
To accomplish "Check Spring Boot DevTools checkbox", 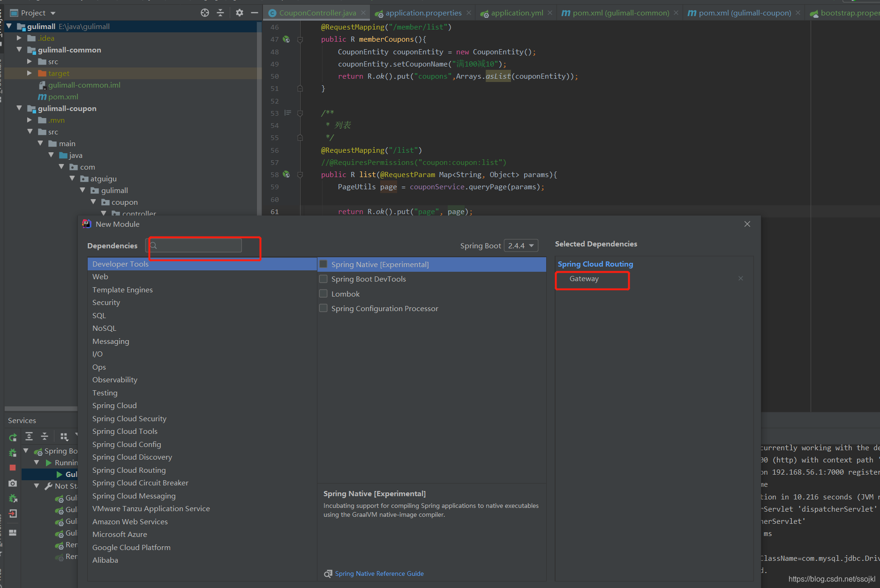I will pos(323,279).
